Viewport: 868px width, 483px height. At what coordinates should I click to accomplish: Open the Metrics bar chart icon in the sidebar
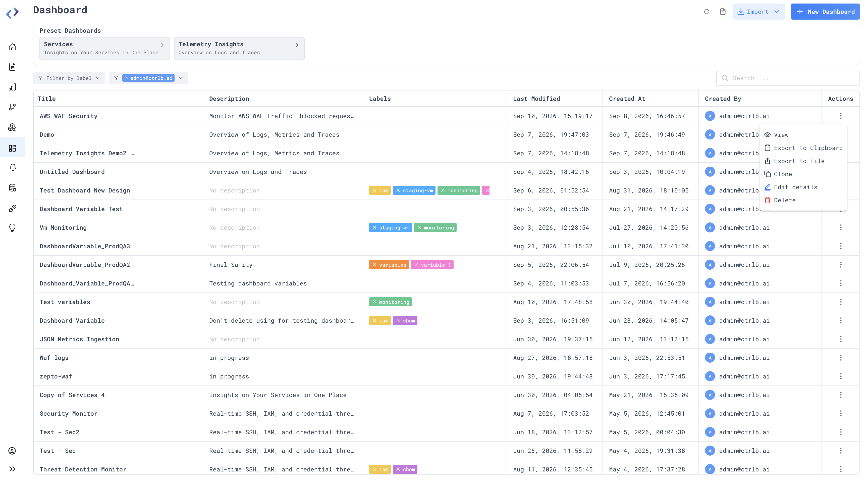(x=13, y=87)
